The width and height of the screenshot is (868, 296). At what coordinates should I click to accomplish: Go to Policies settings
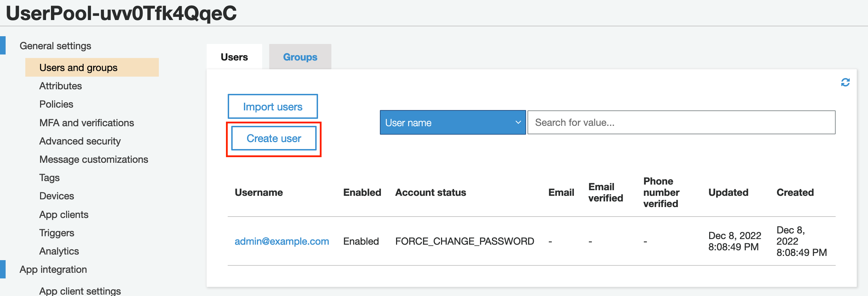click(56, 104)
